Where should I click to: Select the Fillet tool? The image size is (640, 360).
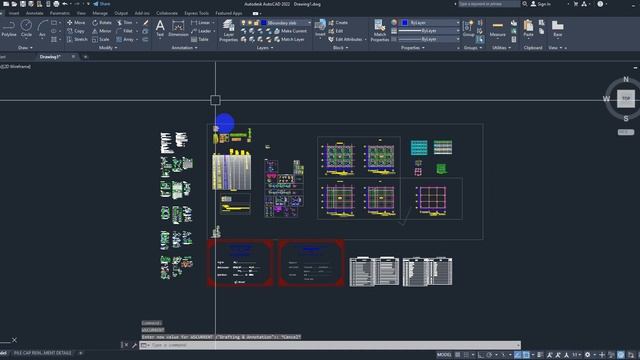click(125, 31)
